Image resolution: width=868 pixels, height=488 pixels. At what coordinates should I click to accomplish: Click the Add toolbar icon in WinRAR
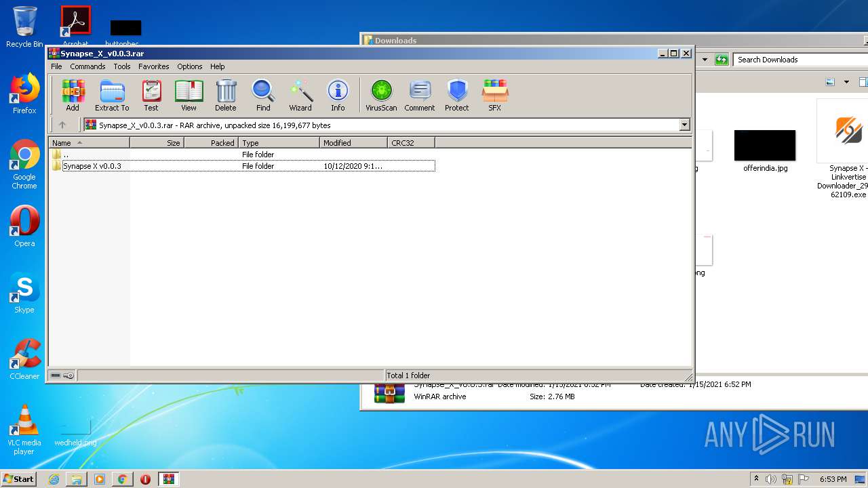coord(73,96)
